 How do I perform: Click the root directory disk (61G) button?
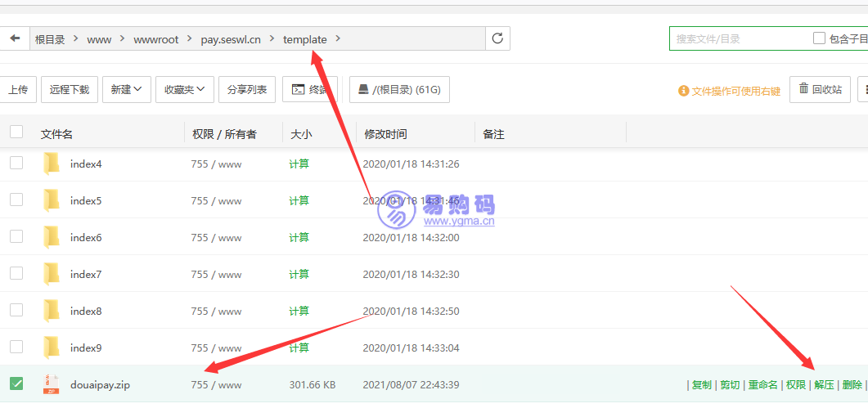point(399,90)
